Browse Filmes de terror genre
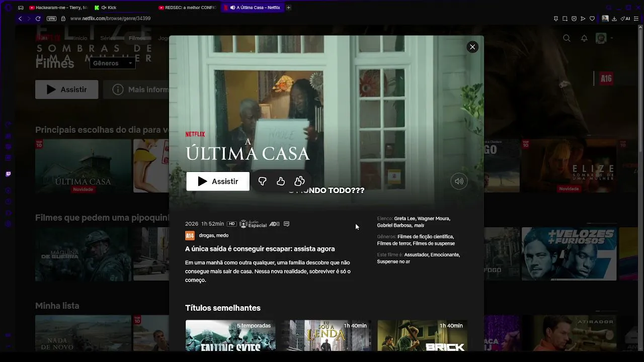644x362 pixels. [394, 244]
